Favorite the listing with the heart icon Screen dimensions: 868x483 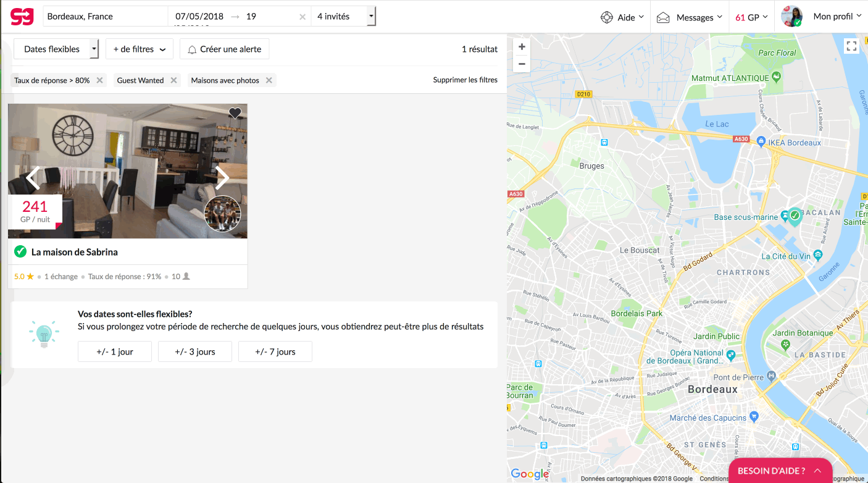tap(235, 113)
